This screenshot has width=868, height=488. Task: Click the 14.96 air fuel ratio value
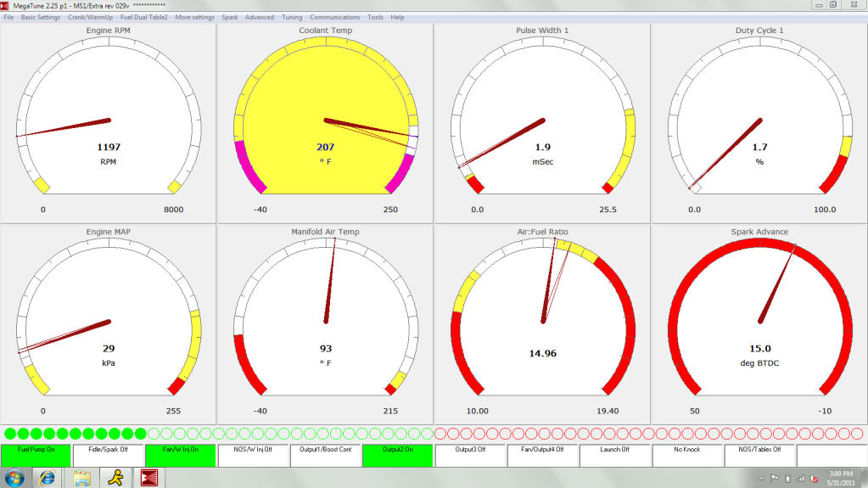(542, 353)
